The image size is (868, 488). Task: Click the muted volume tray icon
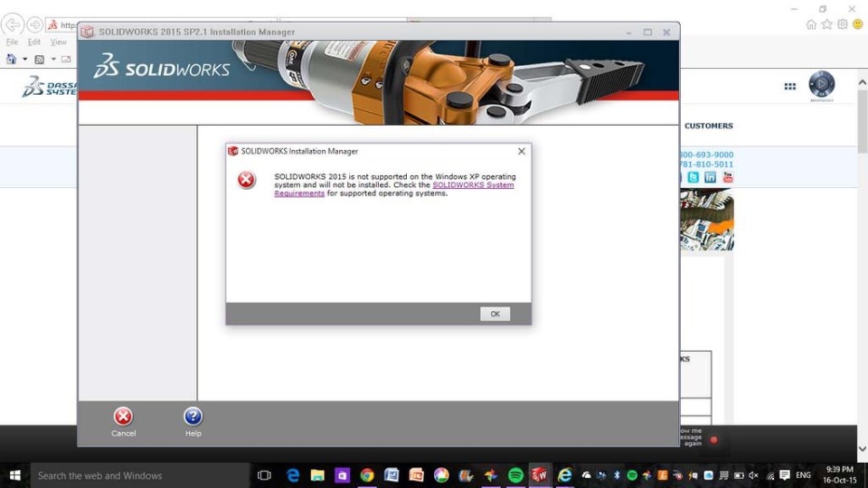753,475
